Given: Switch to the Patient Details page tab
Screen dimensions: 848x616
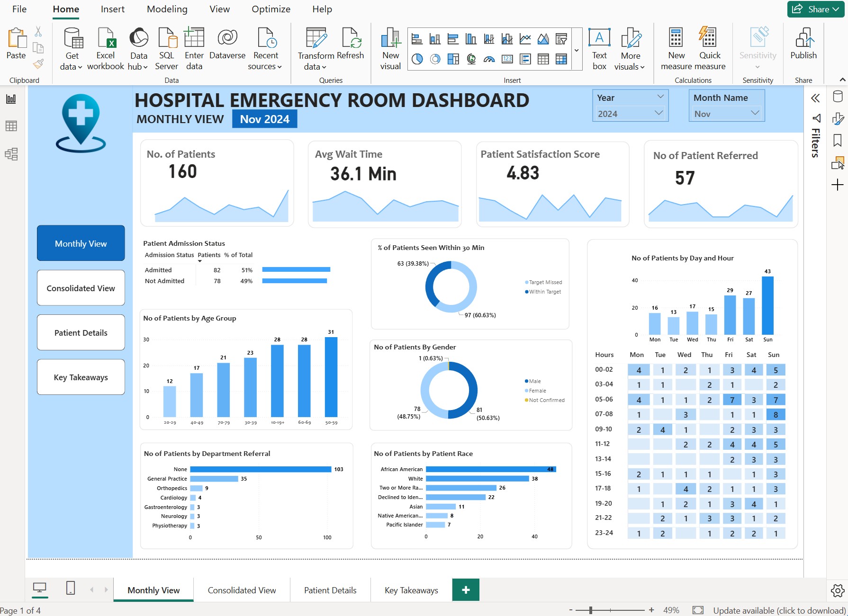Looking at the screenshot, I should click(330, 590).
